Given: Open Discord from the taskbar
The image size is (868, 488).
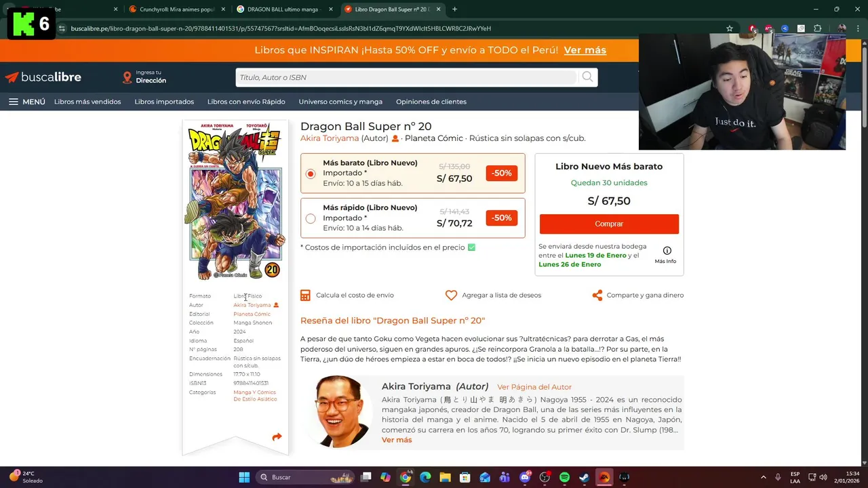Looking at the screenshot, I should pyautogui.click(x=525, y=477).
